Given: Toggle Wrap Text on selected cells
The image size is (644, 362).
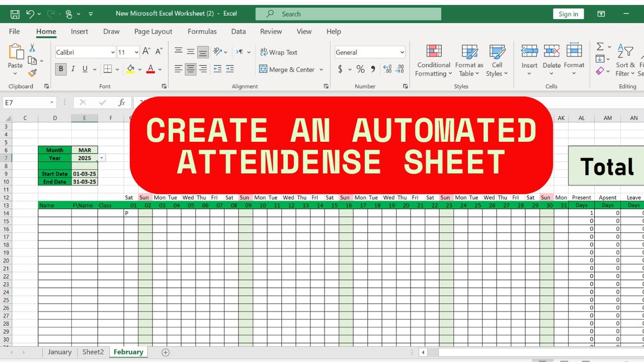Looking at the screenshot, I should 279,52.
